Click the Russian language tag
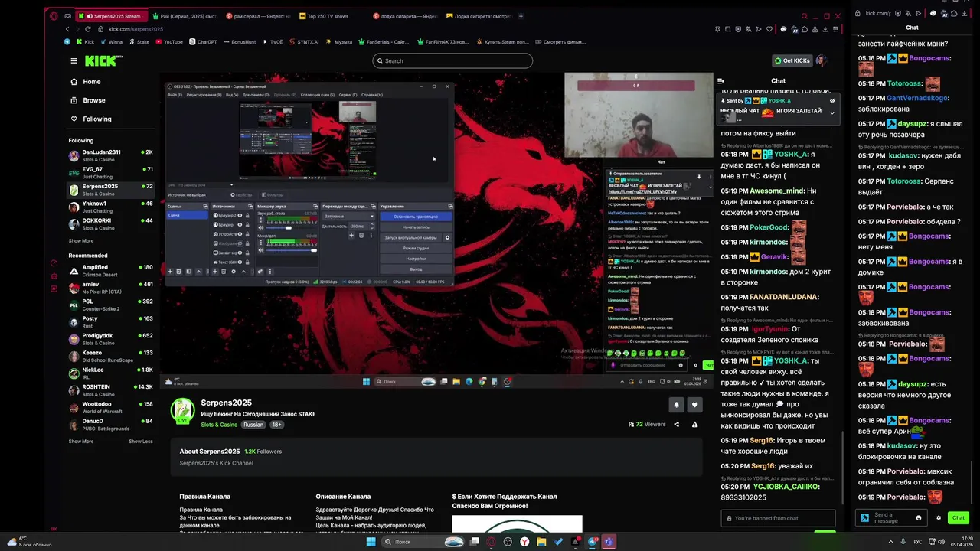 [253, 425]
